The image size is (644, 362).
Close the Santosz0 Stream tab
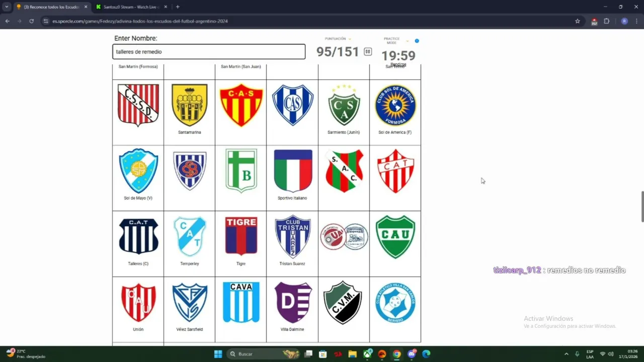point(167,7)
